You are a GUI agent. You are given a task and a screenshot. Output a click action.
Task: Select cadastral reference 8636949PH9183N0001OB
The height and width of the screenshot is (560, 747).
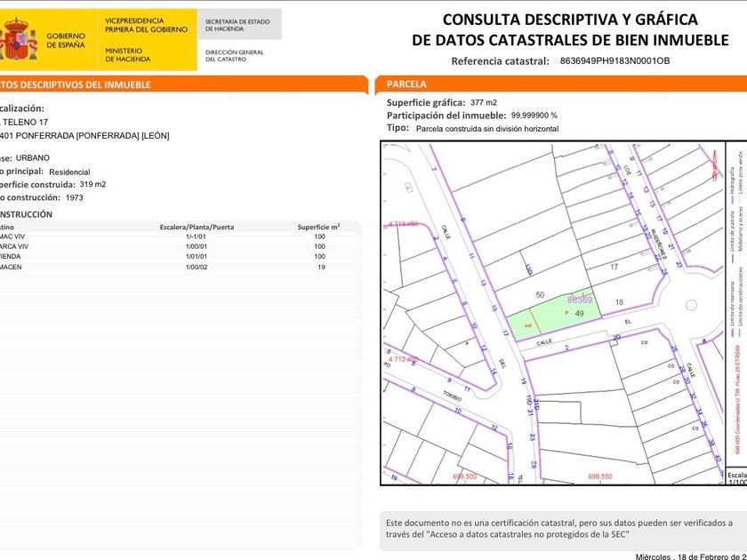[x=614, y=60]
